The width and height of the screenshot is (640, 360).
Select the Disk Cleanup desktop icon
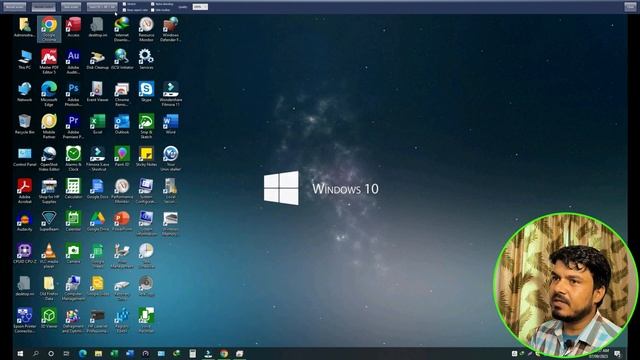98,60
